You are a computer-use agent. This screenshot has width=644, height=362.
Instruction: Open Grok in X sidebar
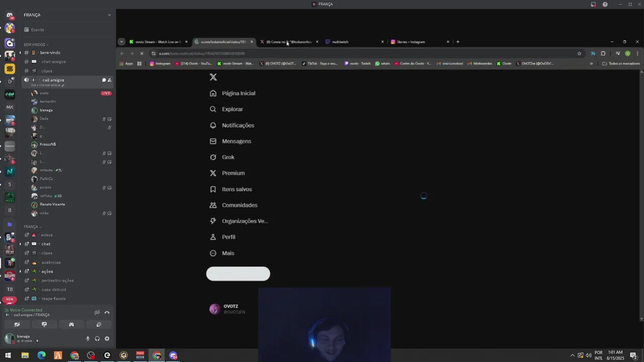222,157
